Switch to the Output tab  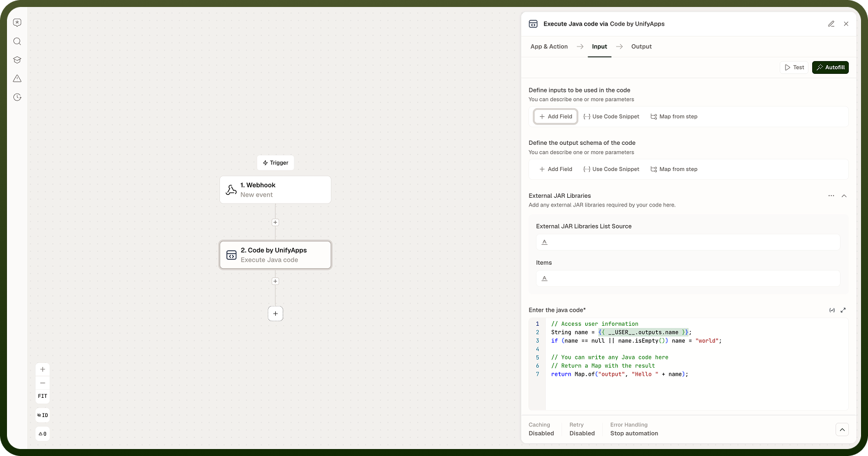point(642,47)
